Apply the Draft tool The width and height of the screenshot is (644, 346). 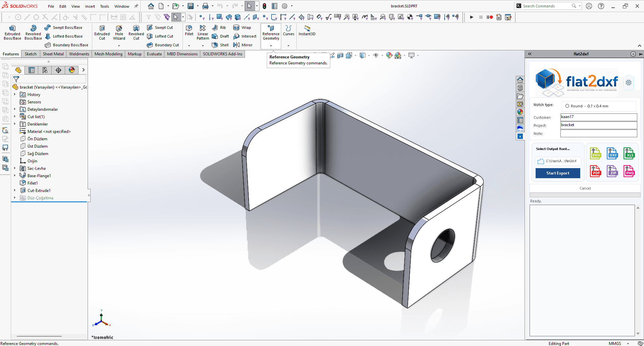pyautogui.click(x=220, y=36)
